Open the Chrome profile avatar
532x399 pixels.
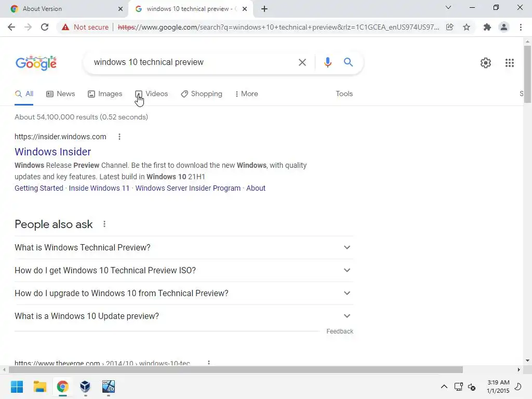[x=504, y=27]
